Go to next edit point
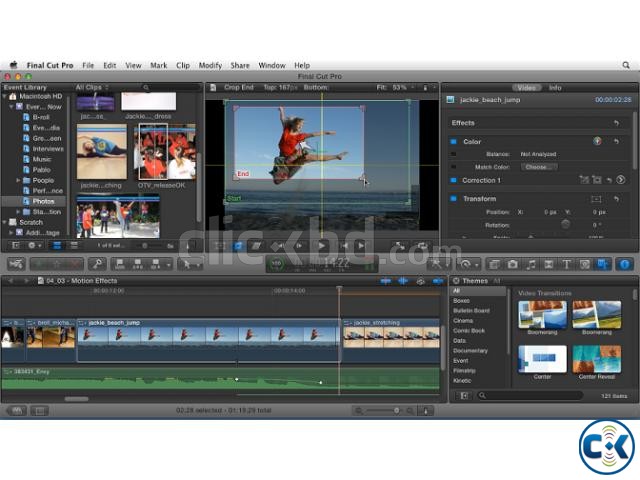640x480 pixels. pyautogui.click(x=361, y=246)
